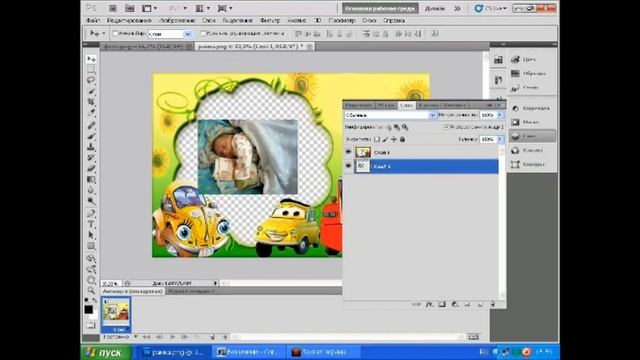Image resolution: width=640 pixels, height=360 pixels.
Task: Toggle the Propagate Frame 1 checkbox
Action: [446, 127]
